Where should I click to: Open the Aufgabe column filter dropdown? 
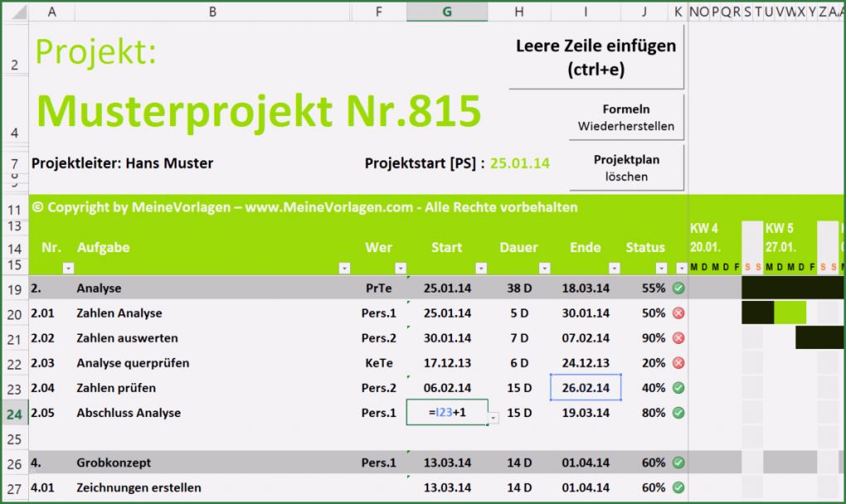coord(344,267)
